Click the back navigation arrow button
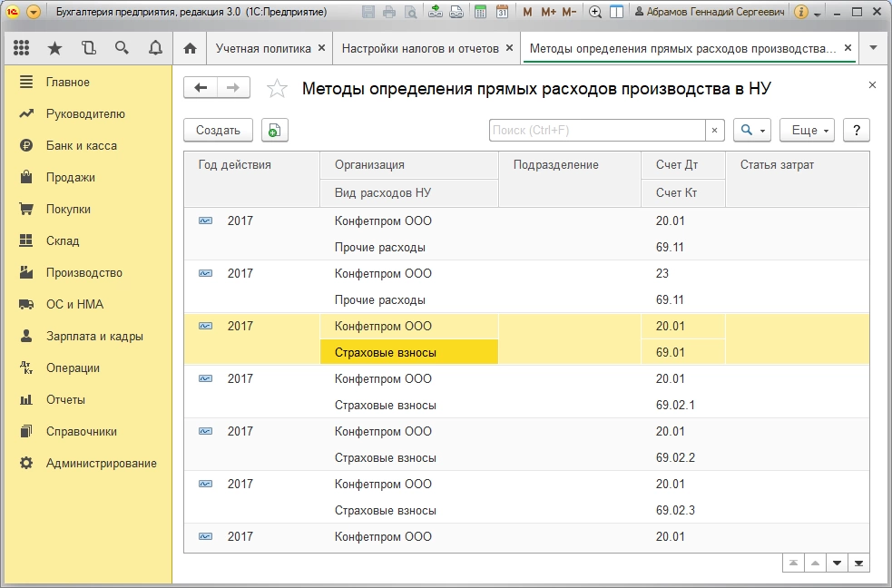This screenshot has height=588, width=892. 201,87
